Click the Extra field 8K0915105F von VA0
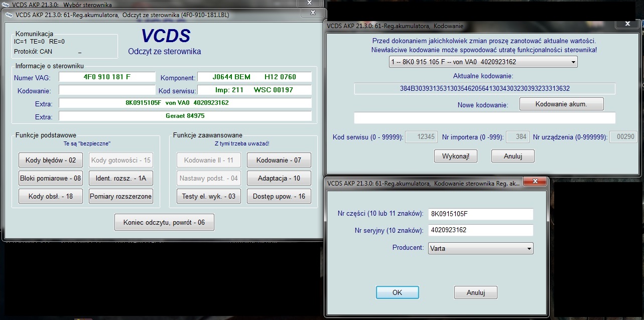 point(185,103)
